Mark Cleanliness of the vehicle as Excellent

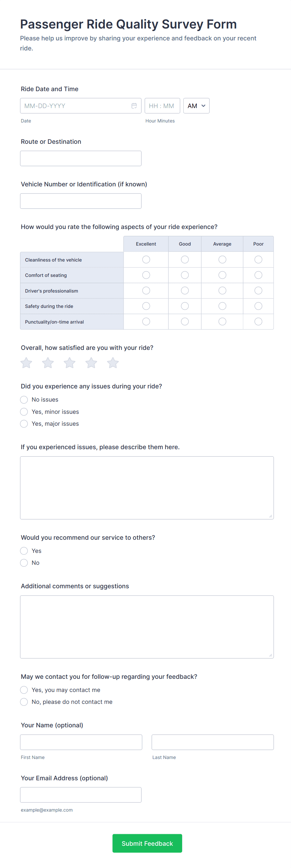[x=146, y=259]
